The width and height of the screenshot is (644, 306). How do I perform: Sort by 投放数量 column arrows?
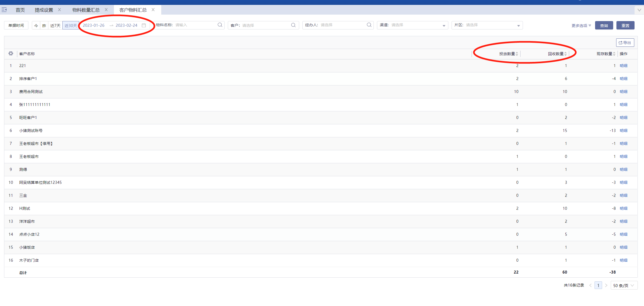(x=517, y=54)
